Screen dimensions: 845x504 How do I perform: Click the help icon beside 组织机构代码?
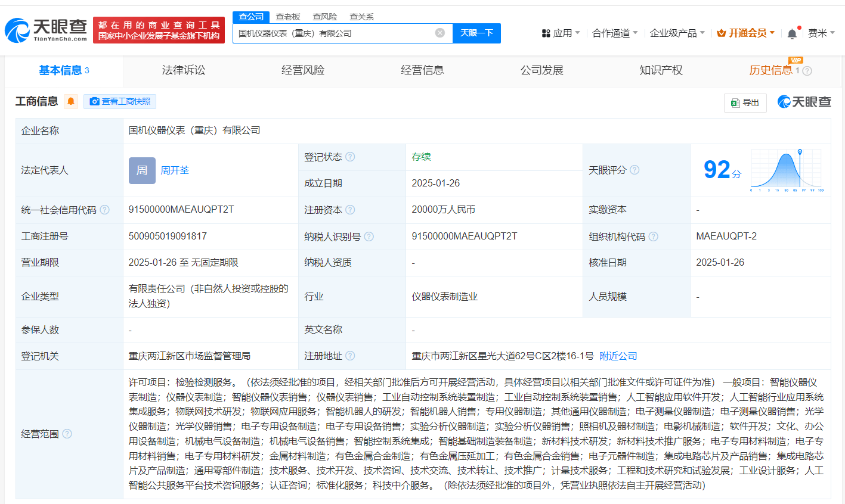click(653, 237)
